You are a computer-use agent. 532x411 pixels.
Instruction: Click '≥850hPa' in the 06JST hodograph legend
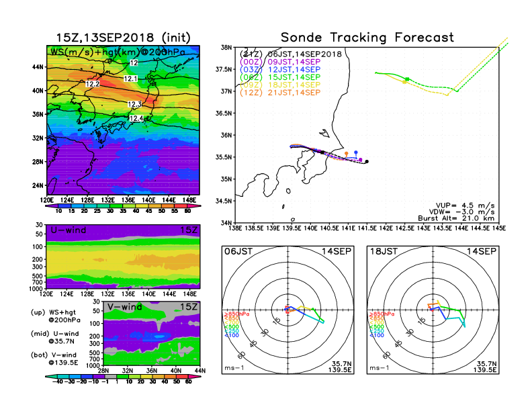click(237, 314)
